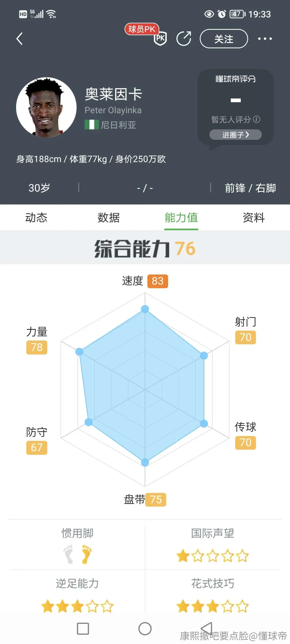Screen dimensions: 290x644
Task: Tap the Nigeria flag icon
Action: 92,125
